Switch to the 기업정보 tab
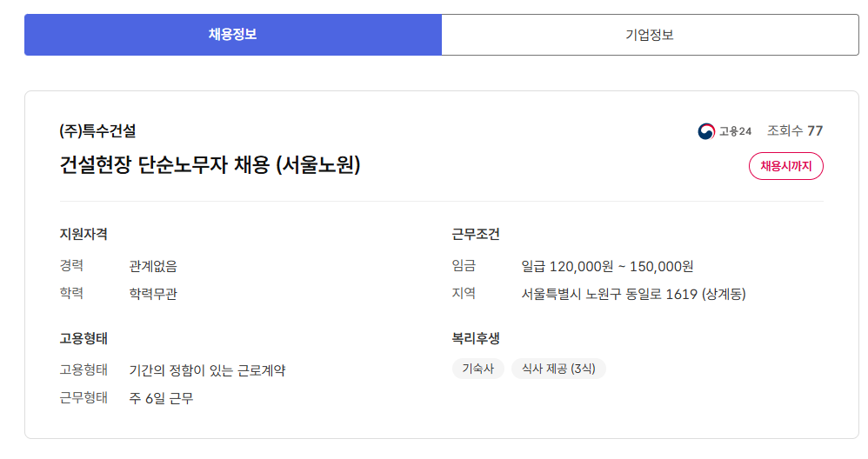This screenshot has height=459, width=868. (x=650, y=35)
